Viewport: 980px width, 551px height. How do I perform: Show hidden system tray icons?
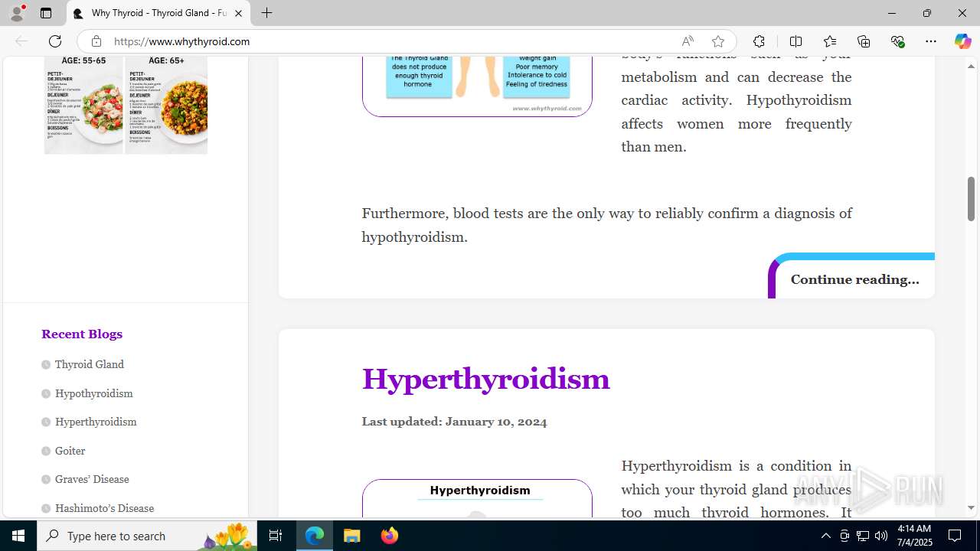(825, 536)
